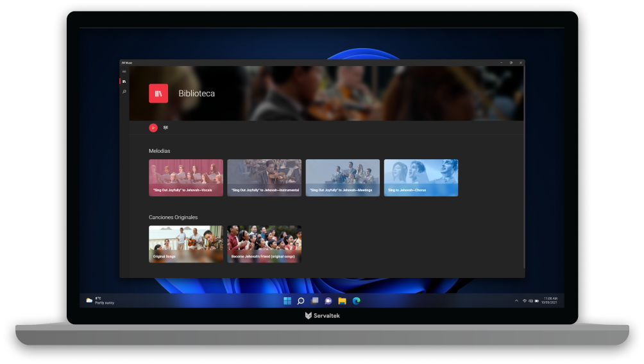This screenshot has height=364, width=644.
Task: Open the Windows Start menu
Action: (x=287, y=301)
